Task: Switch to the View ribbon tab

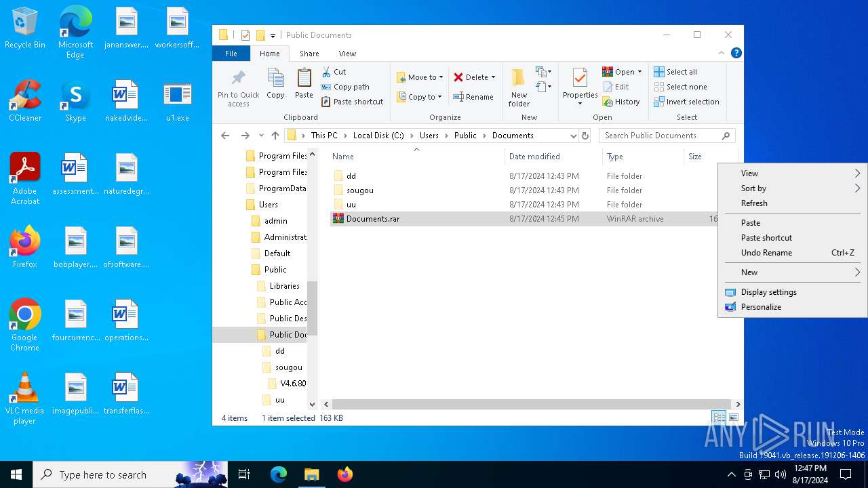Action: pyautogui.click(x=347, y=54)
